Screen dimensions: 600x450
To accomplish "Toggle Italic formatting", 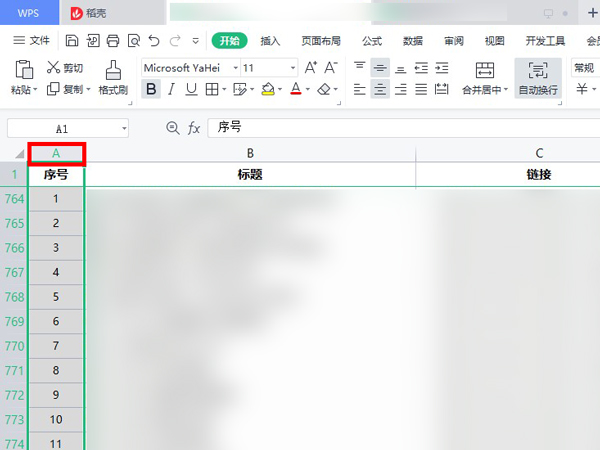I will 171,89.
